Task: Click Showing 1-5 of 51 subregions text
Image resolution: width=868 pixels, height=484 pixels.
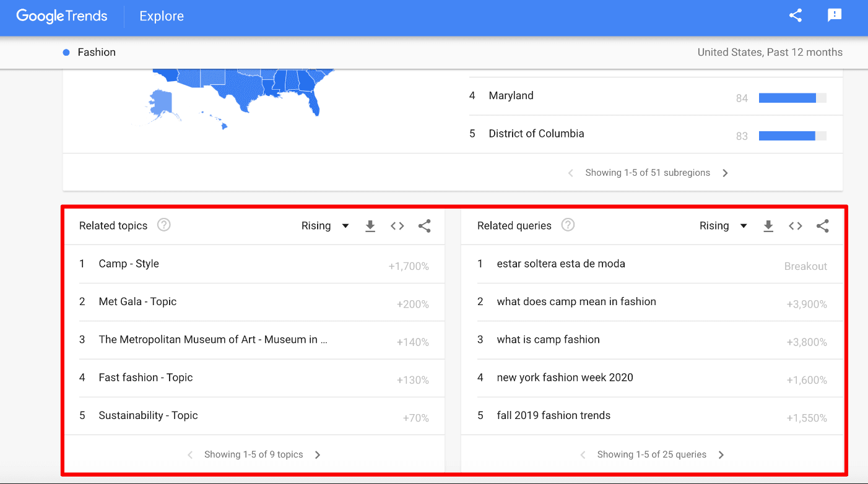Action: point(648,173)
